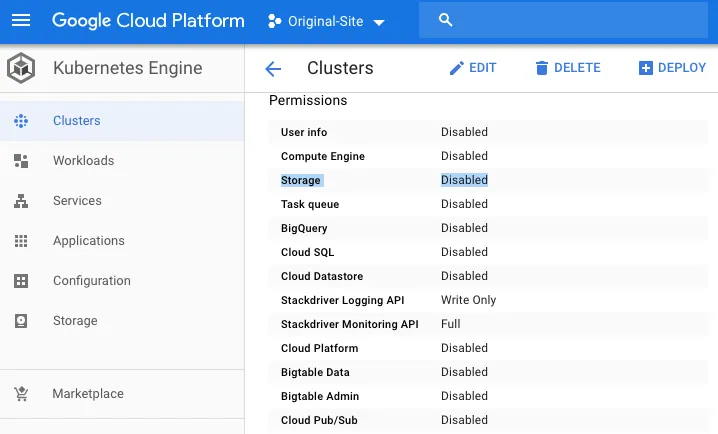Go to Workloads in the sidebar
This screenshot has width=718, height=434.
pos(83,161)
